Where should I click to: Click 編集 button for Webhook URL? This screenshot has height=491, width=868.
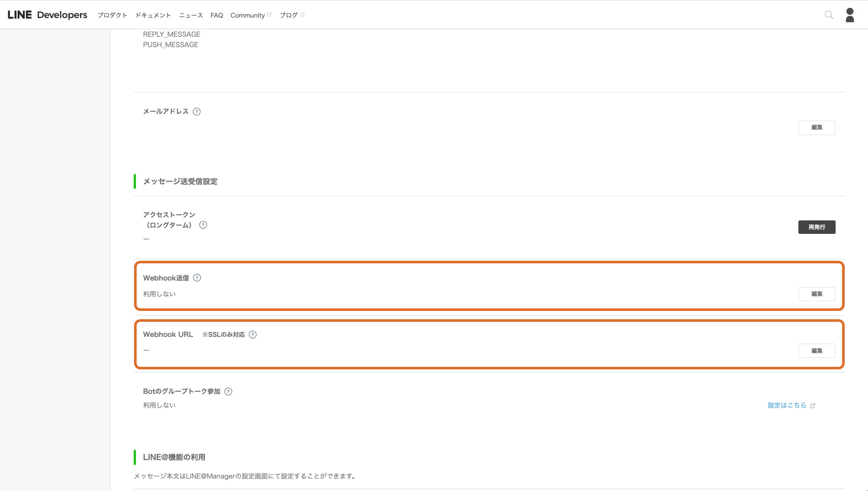pyautogui.click(x=816, y=351)
